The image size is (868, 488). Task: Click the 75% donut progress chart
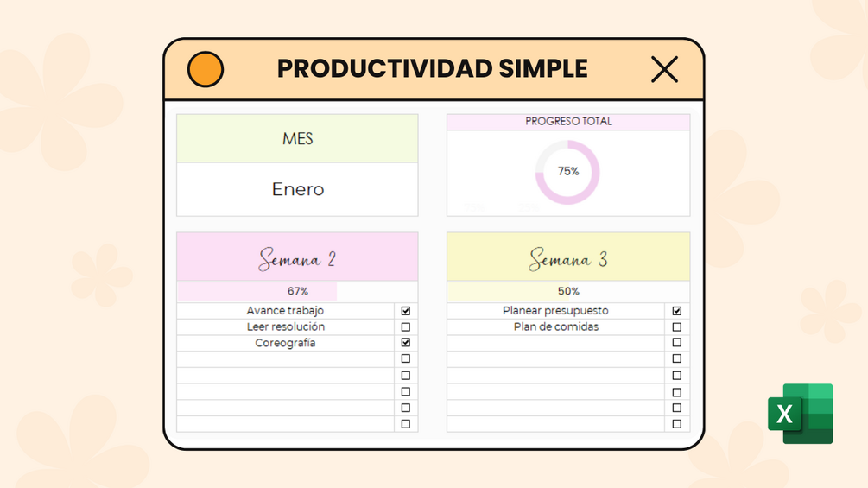point(567,172)
